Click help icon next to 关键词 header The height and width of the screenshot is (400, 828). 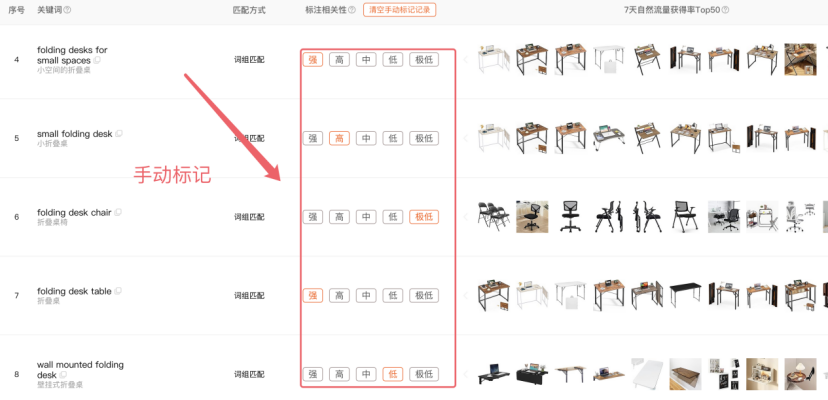click(x=68, y=10)
